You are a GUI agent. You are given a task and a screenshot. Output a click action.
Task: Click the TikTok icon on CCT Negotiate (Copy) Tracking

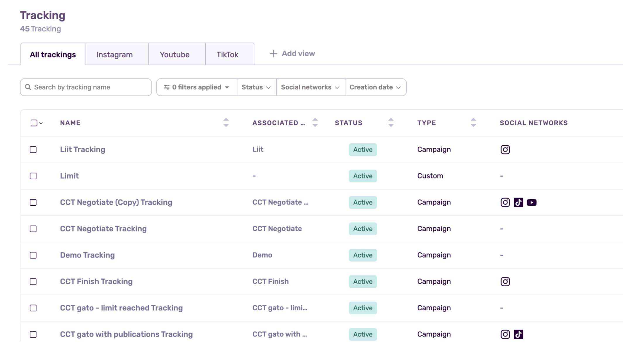coord(518,202)
